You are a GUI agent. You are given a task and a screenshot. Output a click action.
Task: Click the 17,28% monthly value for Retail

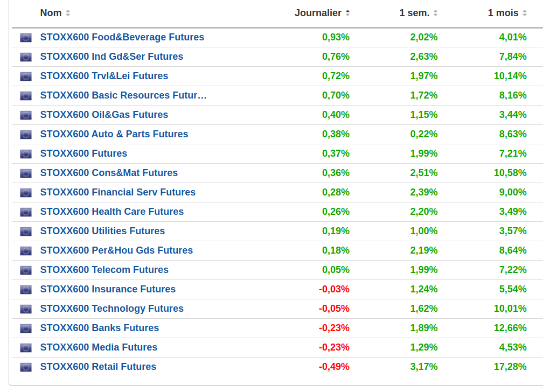pyautogui.click(x=510, y=367)
